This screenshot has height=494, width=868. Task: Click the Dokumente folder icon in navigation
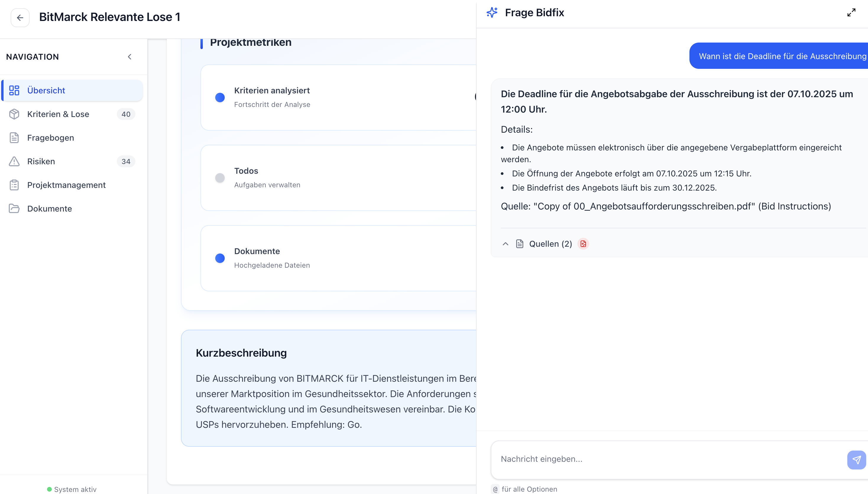(14, 208)
